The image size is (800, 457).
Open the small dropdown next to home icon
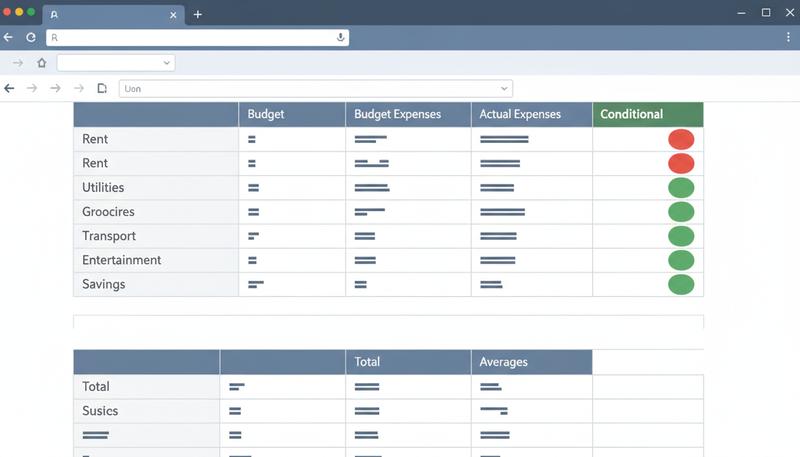click(x=116, y=63)
